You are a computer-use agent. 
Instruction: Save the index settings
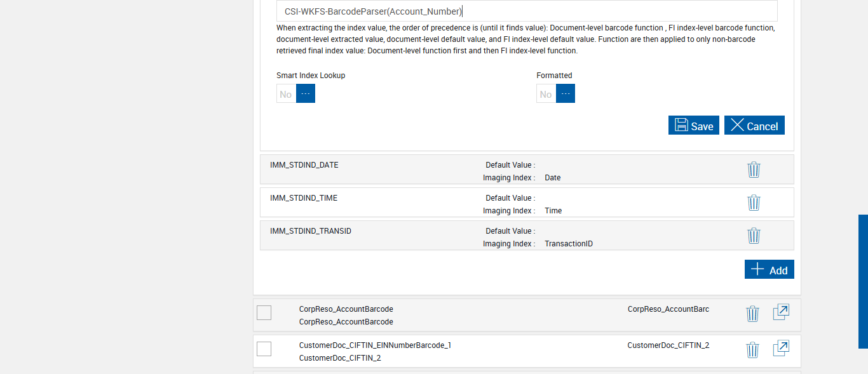693,125
